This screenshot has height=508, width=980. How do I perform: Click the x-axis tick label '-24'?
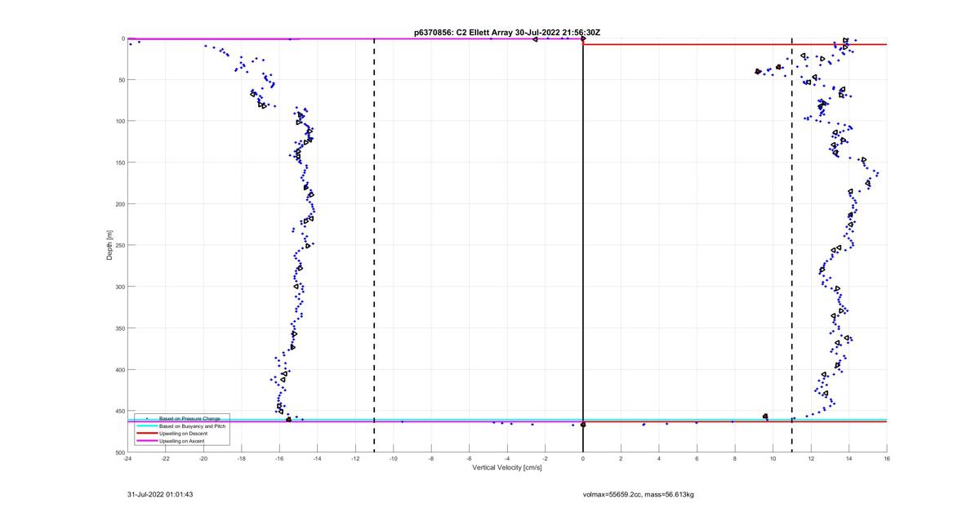[127, 459]
